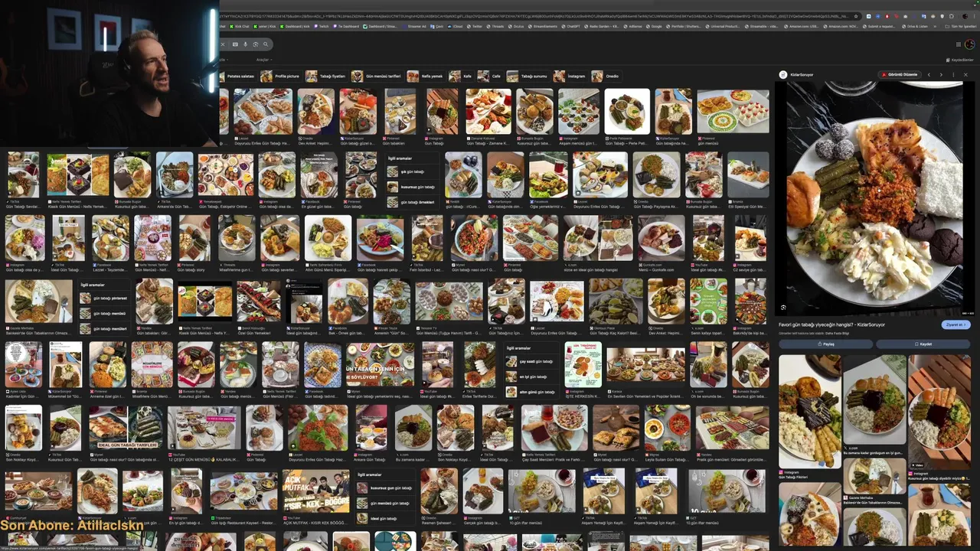Click the 'çay saati gün tabağı' related search

tap(531, 361)
